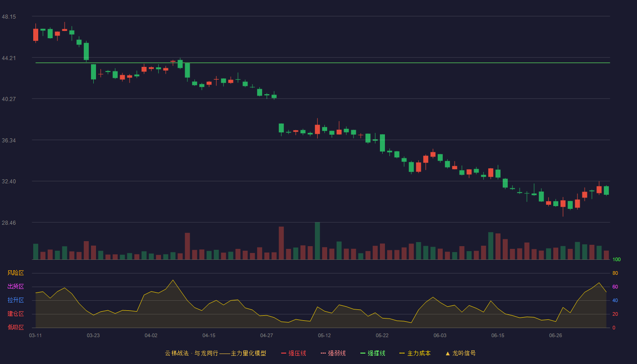Image resolution: width=637 pixels, height=364 pixels.
Task: Click the 云梯战法 主力量化模型 legend title
Action: [216, 353]
